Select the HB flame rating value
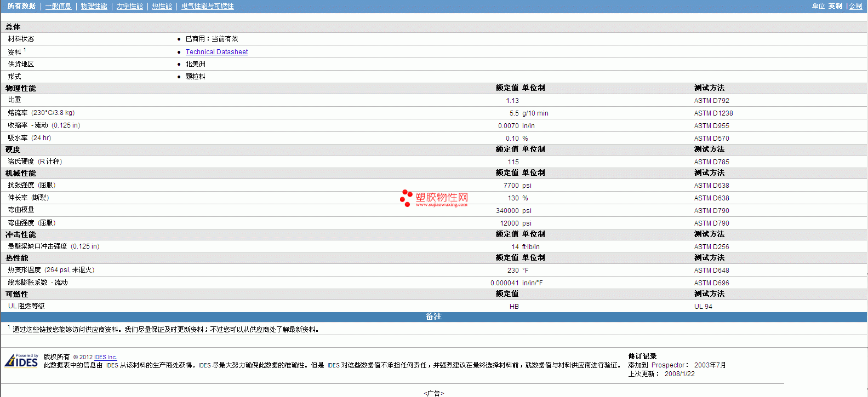This screenshot has width=868, height=397. coord(514,307)
